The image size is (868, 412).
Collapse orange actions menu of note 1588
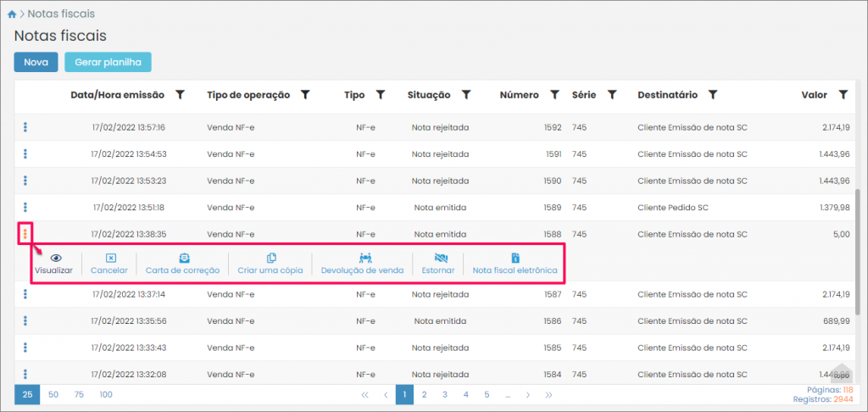point(25,234)
